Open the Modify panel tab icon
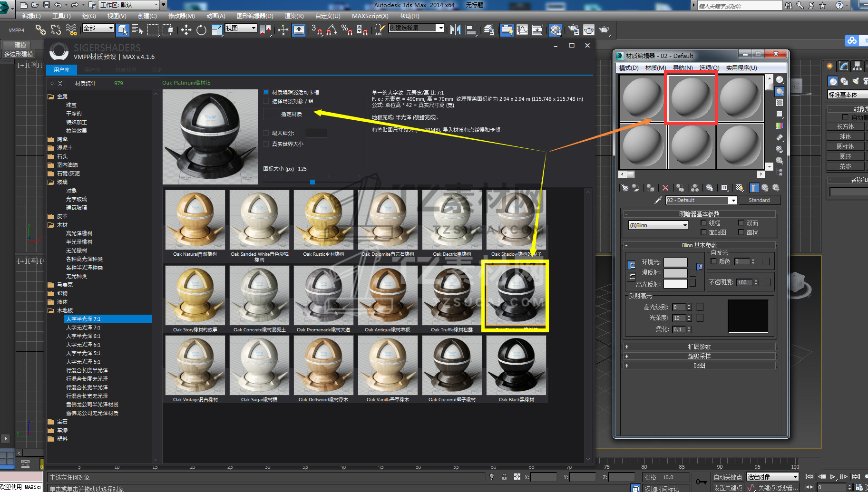This screenshot has height=492, width=868. (x=843, y=66)
